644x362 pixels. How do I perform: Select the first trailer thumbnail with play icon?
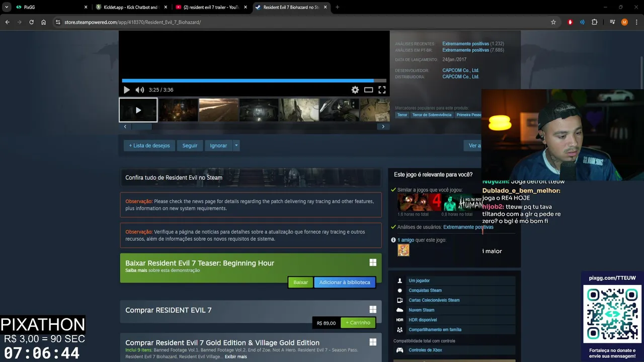138,110
